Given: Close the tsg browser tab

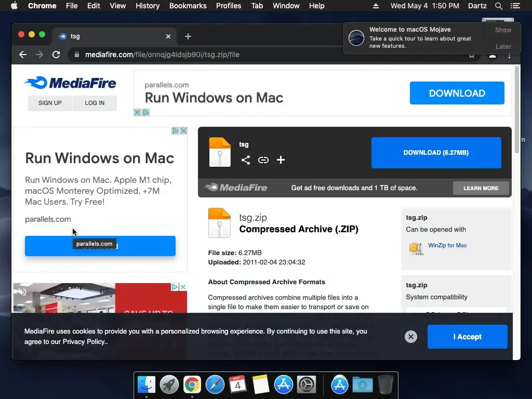Looking at the screenshot, I should (x=168, y=36).
